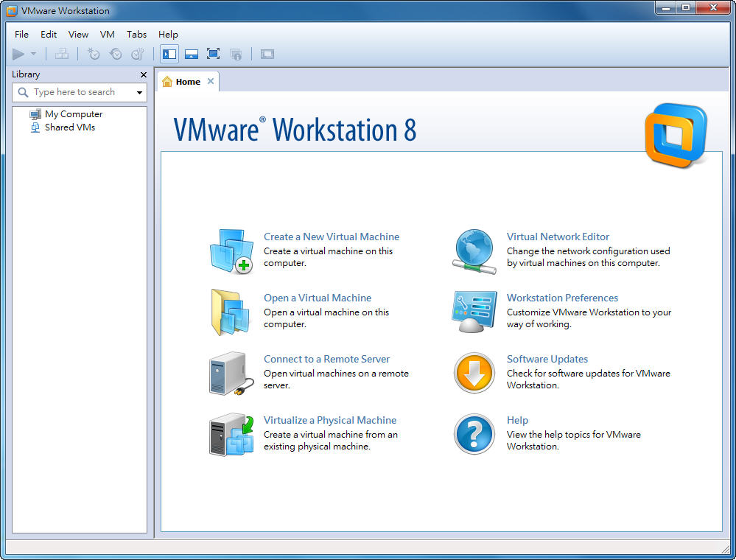Click the console view toolbar icon
Viewport: 736px width, 560px height.
coord(267,54)
